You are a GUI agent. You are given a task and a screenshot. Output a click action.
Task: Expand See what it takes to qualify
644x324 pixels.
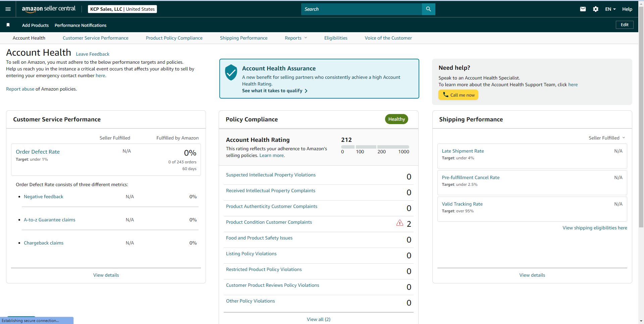(x=275, y=91)
